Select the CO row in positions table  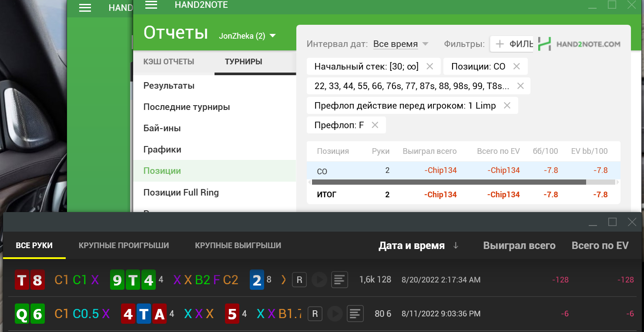tap(463, 170)
